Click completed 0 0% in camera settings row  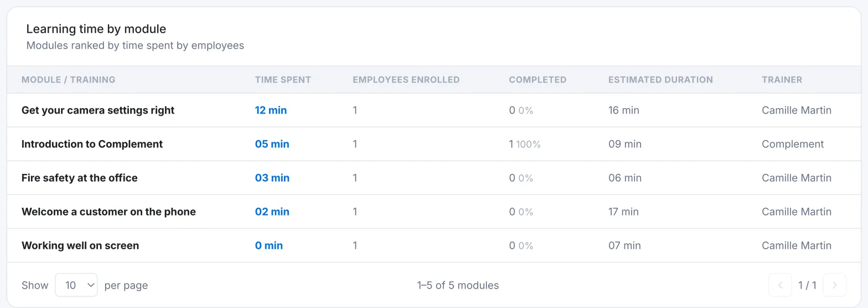[521, 110]
